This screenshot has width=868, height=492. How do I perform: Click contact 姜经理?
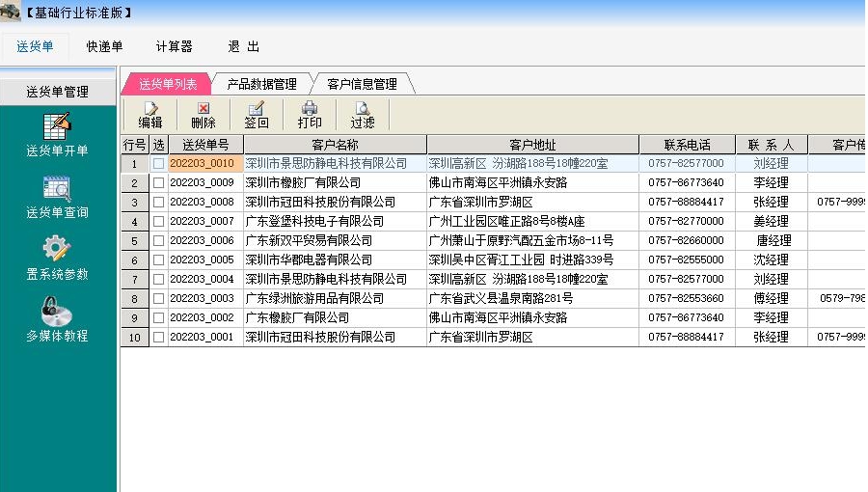[771, 221]
